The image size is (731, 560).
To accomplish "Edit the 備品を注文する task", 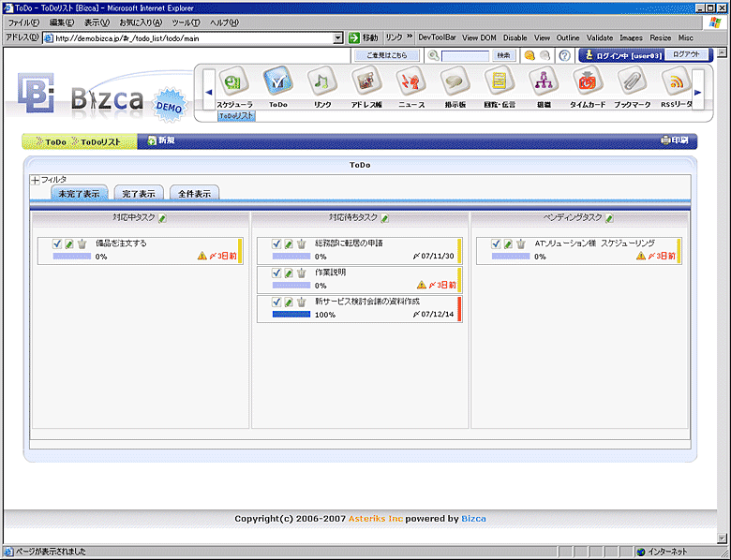I will coord(69,243).
